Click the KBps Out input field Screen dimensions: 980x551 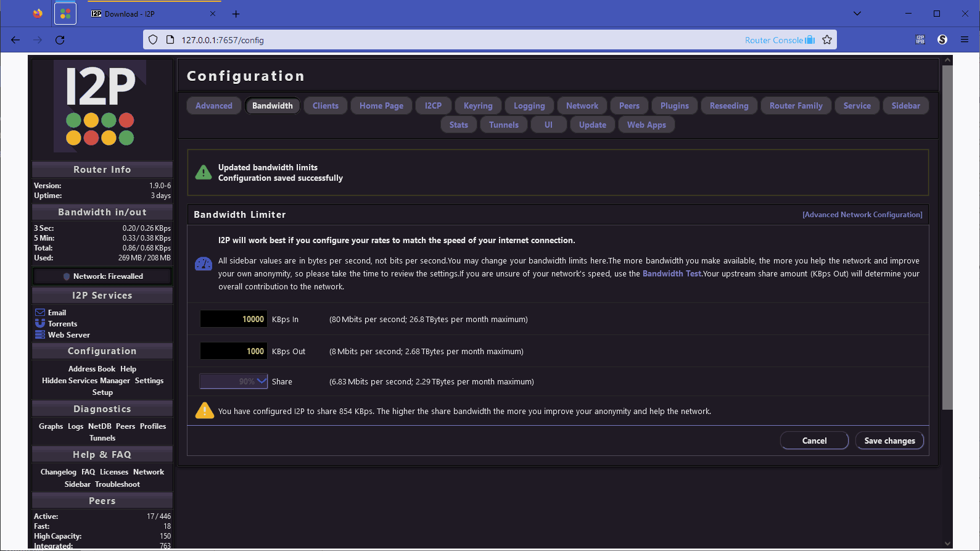[x=234, y=351]
